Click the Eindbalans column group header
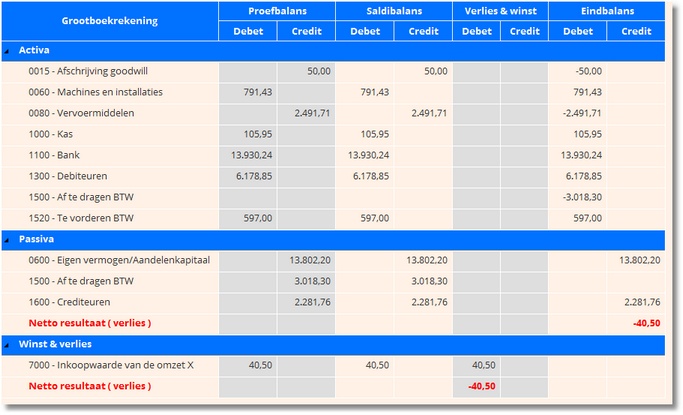The image size is (683, 415). tap(607, 11)
